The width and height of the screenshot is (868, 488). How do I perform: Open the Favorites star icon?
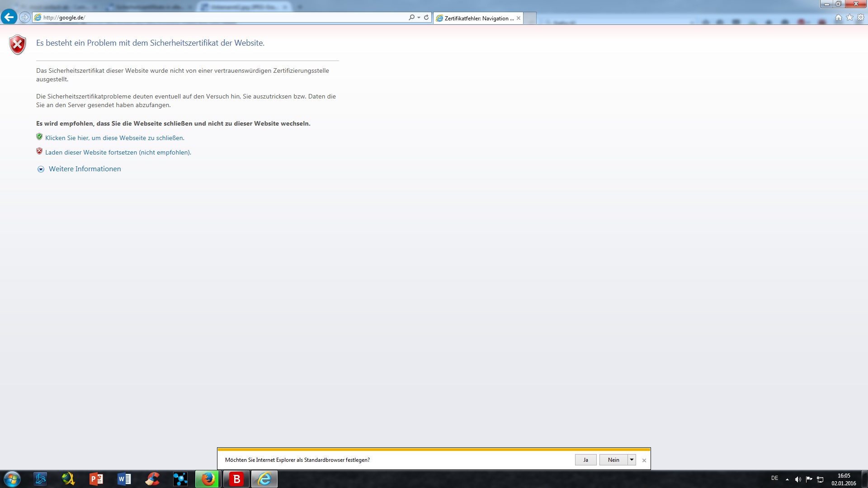coord(849,18)
